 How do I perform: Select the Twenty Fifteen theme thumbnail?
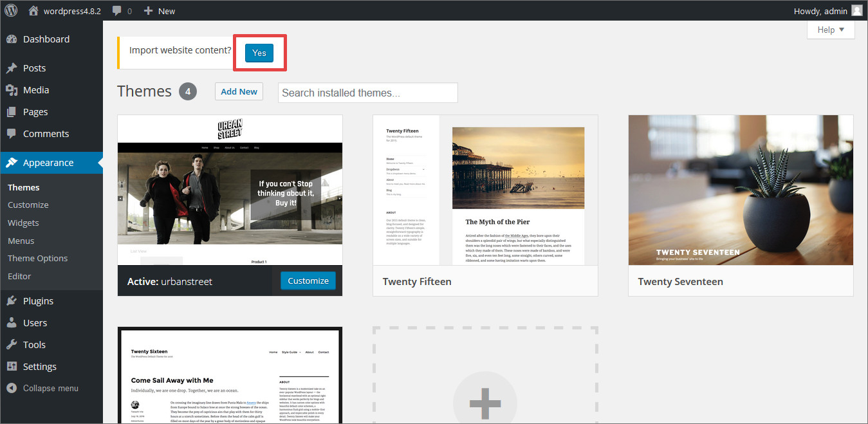click(485, 190)
